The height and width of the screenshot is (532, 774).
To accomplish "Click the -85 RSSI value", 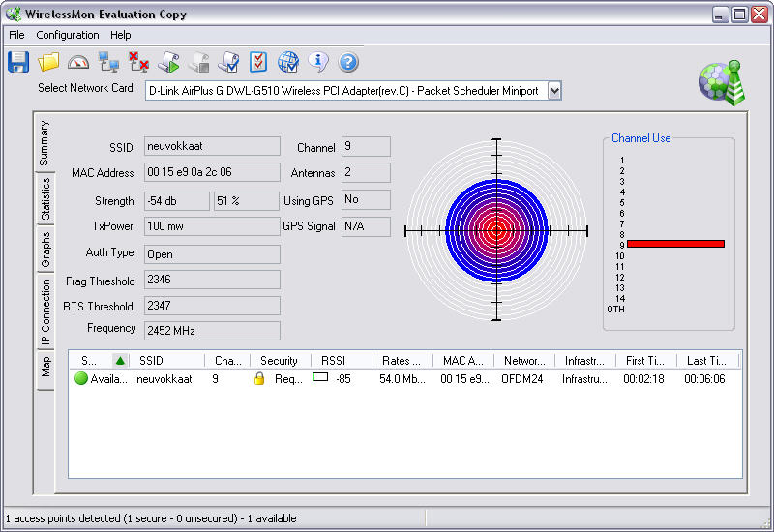I will coord(343,379).
